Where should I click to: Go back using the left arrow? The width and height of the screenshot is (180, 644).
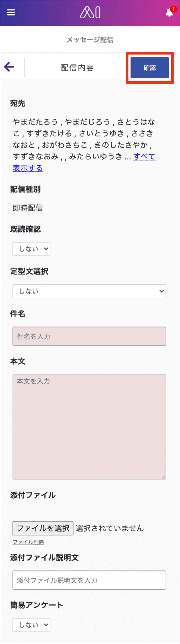[x=9, y=67]
